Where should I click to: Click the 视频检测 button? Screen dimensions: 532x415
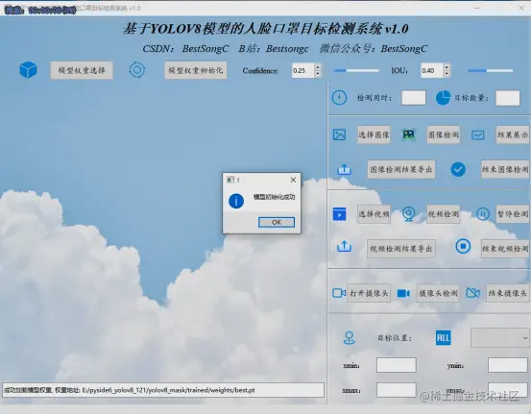click(443, 214)
